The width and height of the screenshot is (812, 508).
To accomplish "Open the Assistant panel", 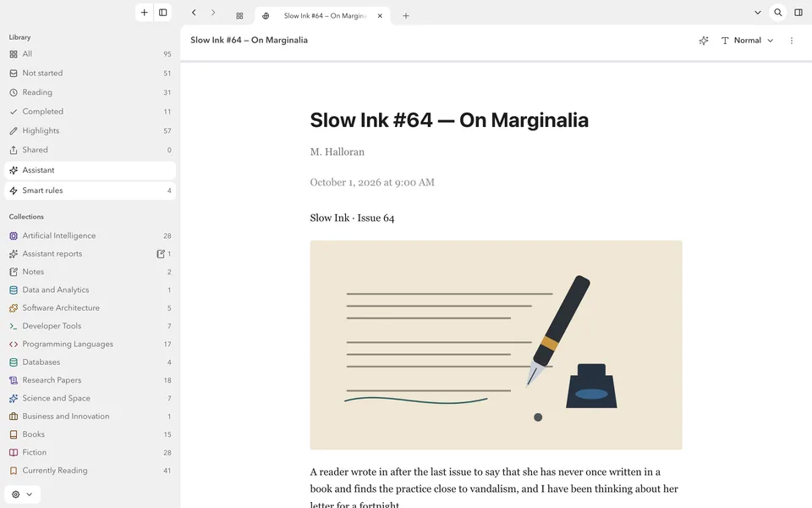I will tap(91, 170).
